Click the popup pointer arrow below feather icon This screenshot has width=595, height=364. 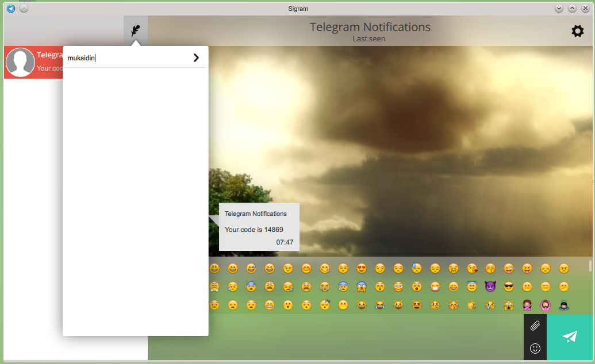pos(136,42)
